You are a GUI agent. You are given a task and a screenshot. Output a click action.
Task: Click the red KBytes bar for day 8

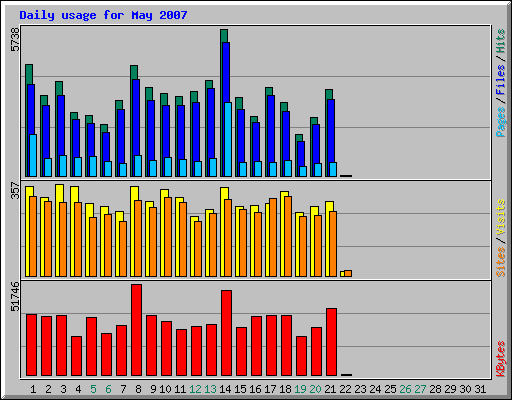pos(136,330)
